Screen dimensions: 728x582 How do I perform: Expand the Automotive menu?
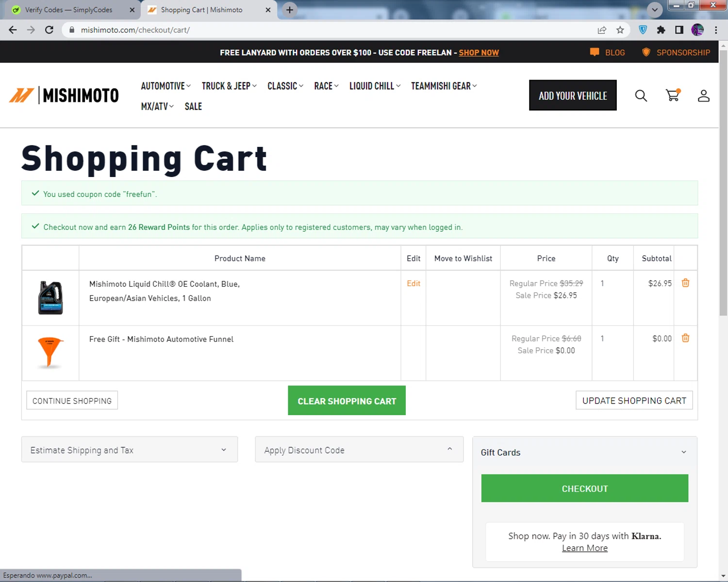[x=165, y=86]
